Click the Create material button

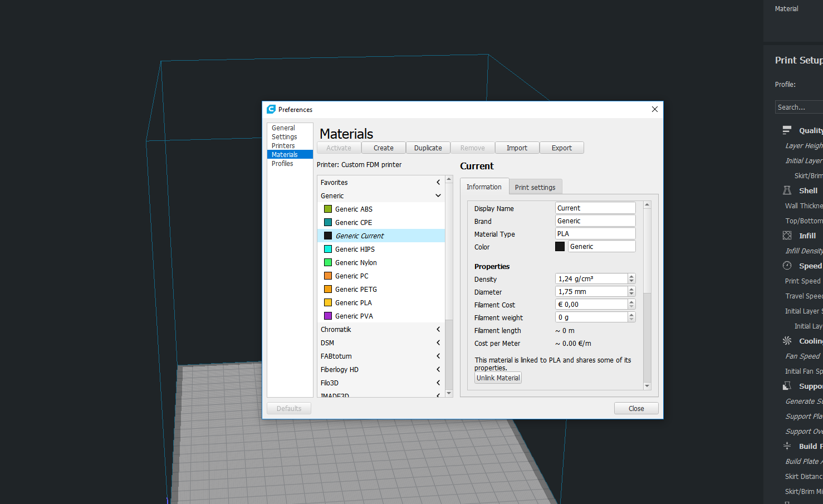(x=384, y=148)
